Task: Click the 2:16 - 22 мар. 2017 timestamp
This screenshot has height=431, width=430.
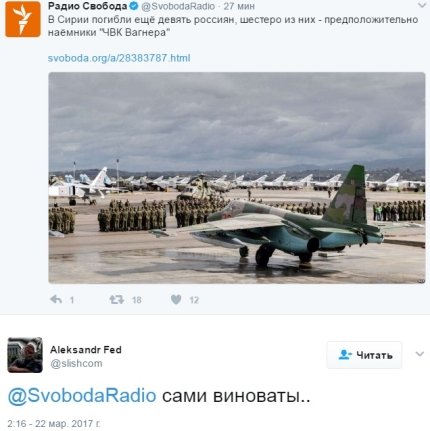Action: [x=54, y=424]
